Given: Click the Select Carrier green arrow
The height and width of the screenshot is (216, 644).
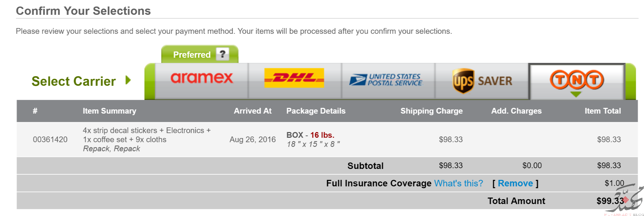Looking at the screenshot, I should tap(128, 80).
